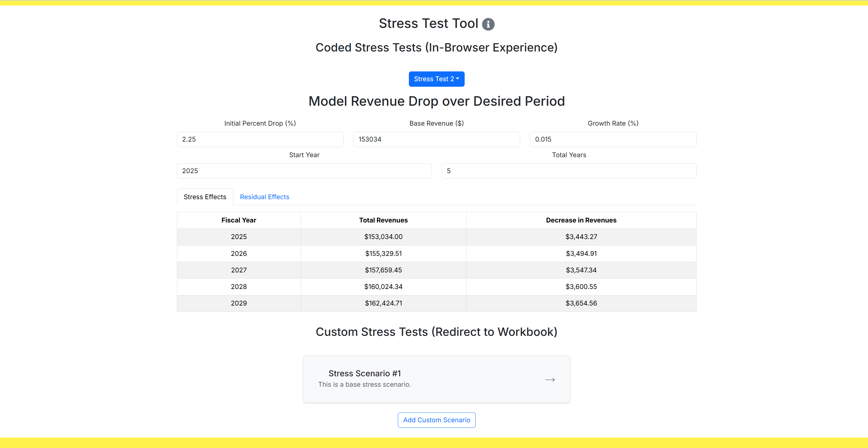Click the Base Revenue ($) label

pyautogui.click(x=436, y=123)
